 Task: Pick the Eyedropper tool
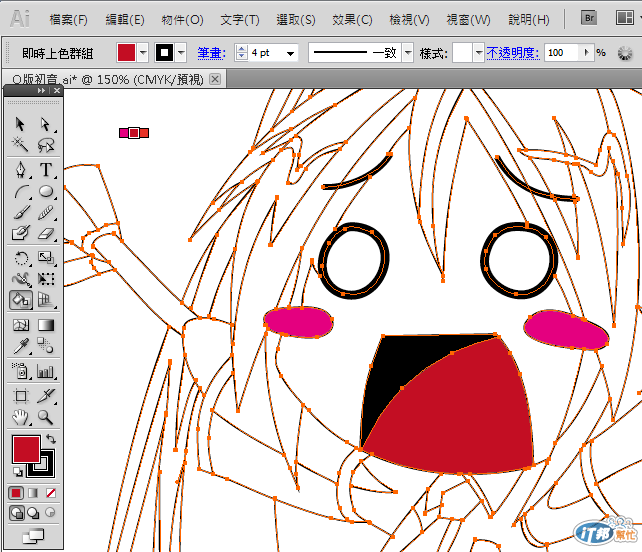point(20,346)
